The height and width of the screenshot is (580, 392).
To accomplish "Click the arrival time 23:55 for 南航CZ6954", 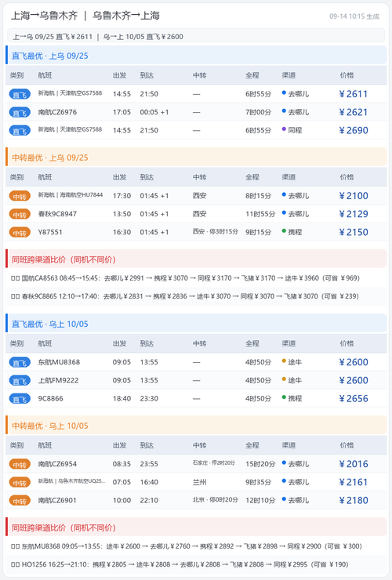I will click(x=149, y=464).
